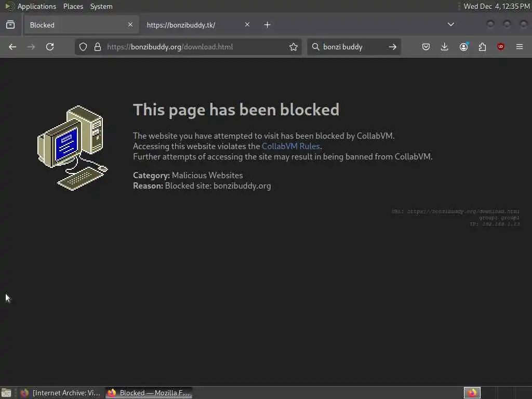
Task: Switch to Internet Archive taskbar window
Action: [x=60, y=393]
